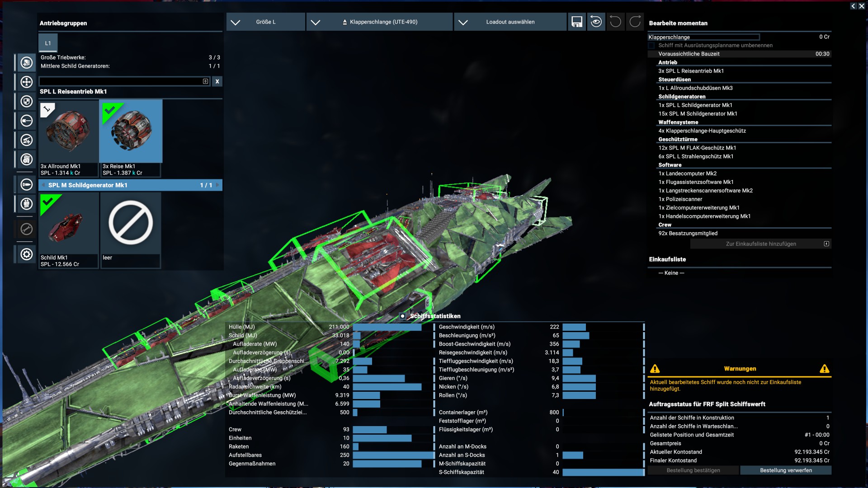Select the crew category icon
Viewport: 868px width, 488px height.
[x=27, y=204]
